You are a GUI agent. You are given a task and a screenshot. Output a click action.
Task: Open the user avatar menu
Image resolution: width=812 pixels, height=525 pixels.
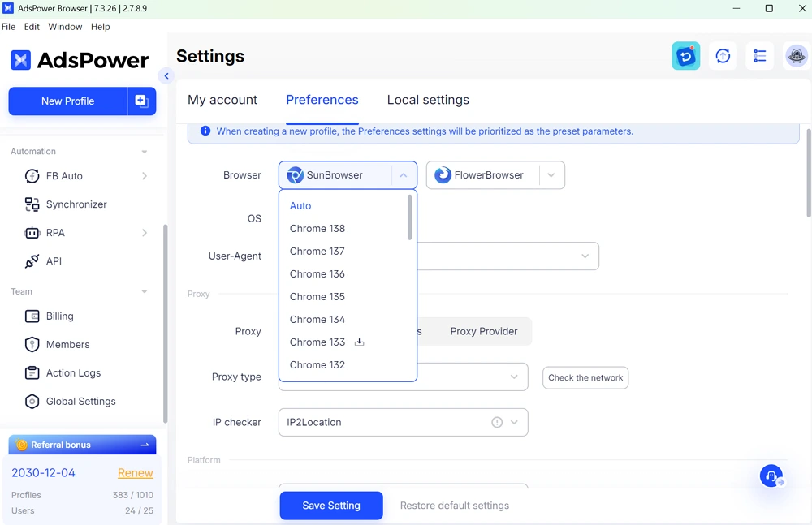[x=797, y=56]
